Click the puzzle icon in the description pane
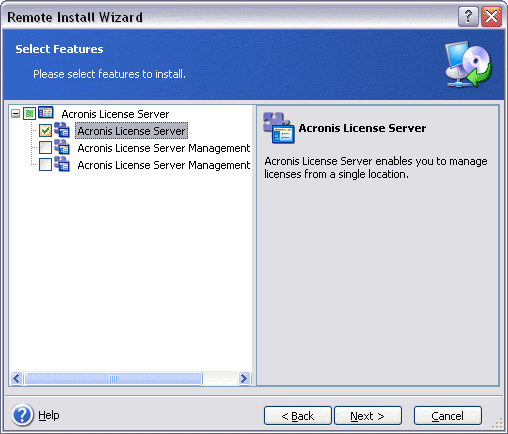The width and height of the screenshot is (508, 434). tap(279, 128)
